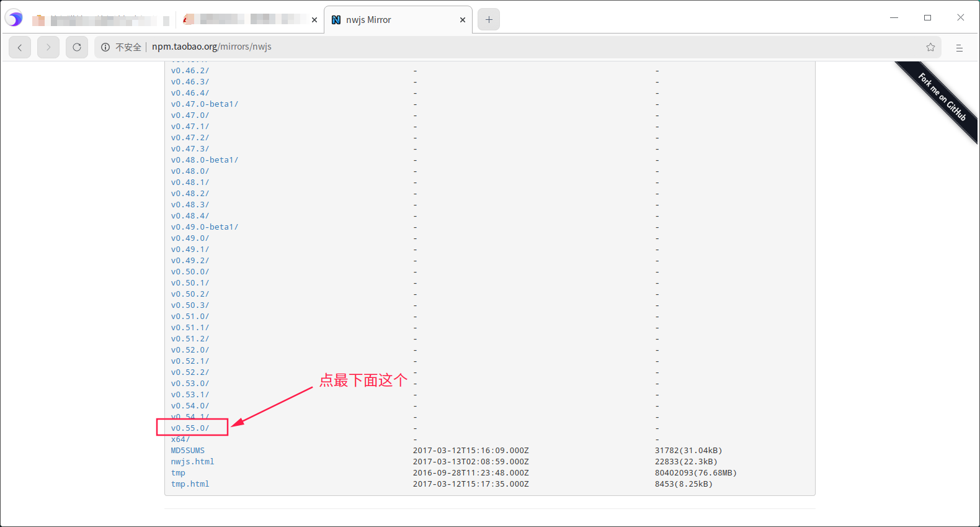Open the v0.50.0/ directory

pos(190,272)
